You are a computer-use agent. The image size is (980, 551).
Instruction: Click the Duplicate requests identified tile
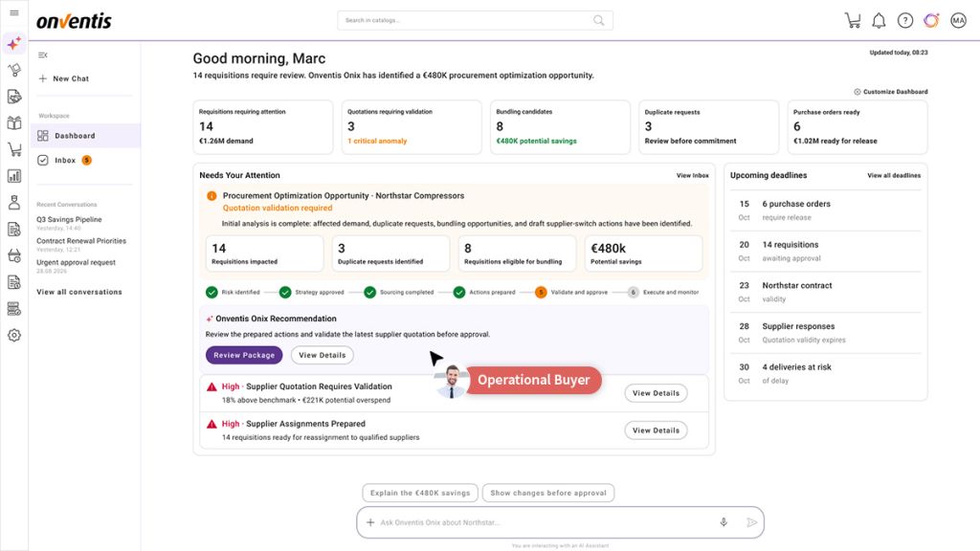coord(390,253)
